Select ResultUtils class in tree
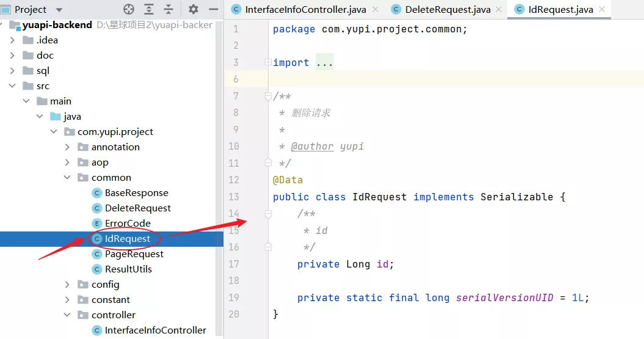644x339 pixels. click(x=128, y=269)
